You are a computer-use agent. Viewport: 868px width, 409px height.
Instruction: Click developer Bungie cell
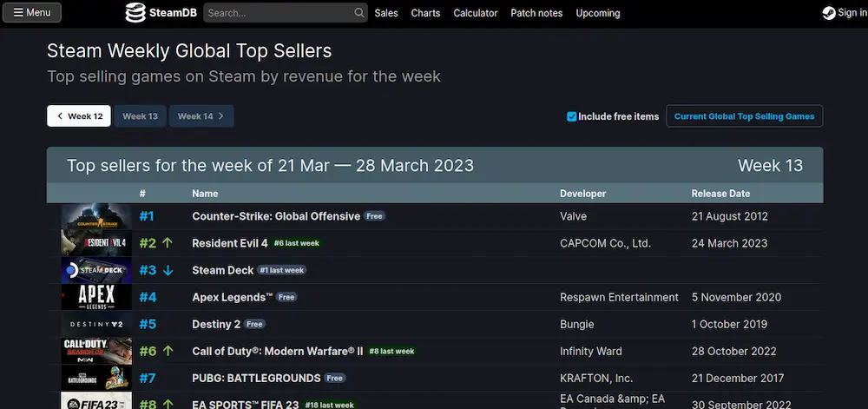[x=577, y=324]
